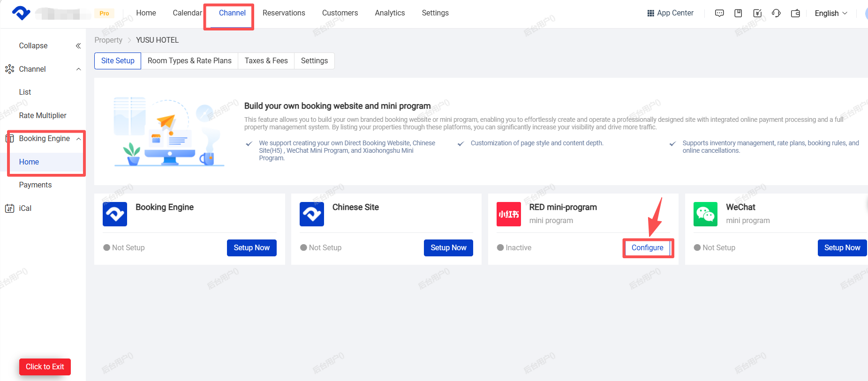Click Setup Now for Chinese Site

(x=448, y=248)
